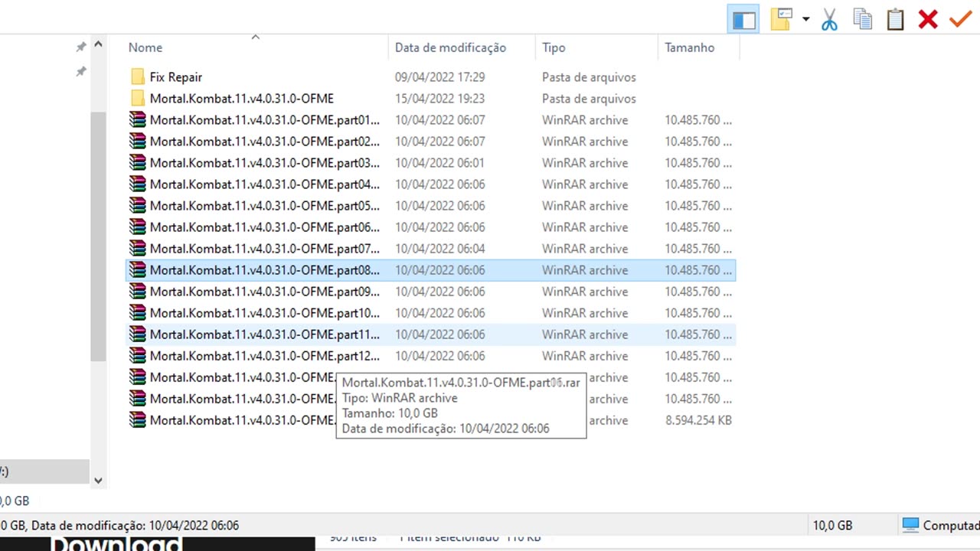Click the sidebar scrollbar down arrow
The height and width of the screenshot is (551, 980).
(x=98, y=481)
